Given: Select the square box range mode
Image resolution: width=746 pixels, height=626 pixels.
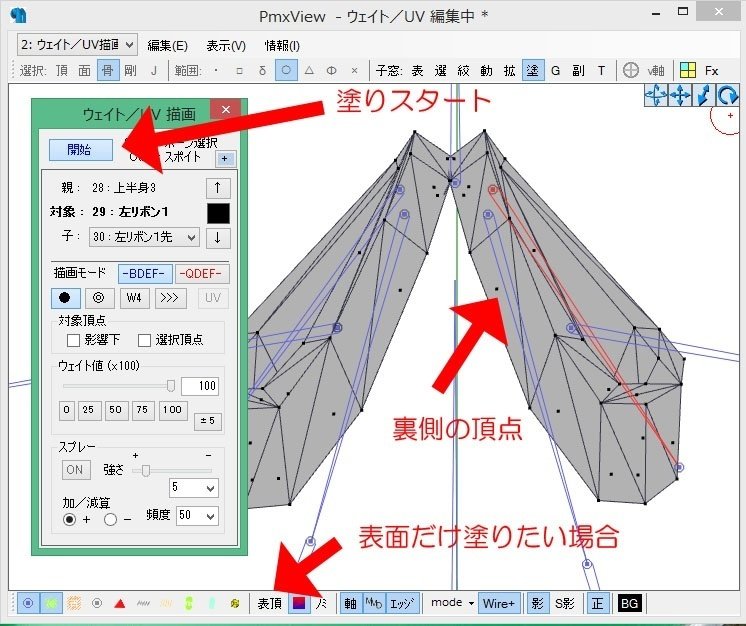Looking at the screenshot, I should pos(239,71).
